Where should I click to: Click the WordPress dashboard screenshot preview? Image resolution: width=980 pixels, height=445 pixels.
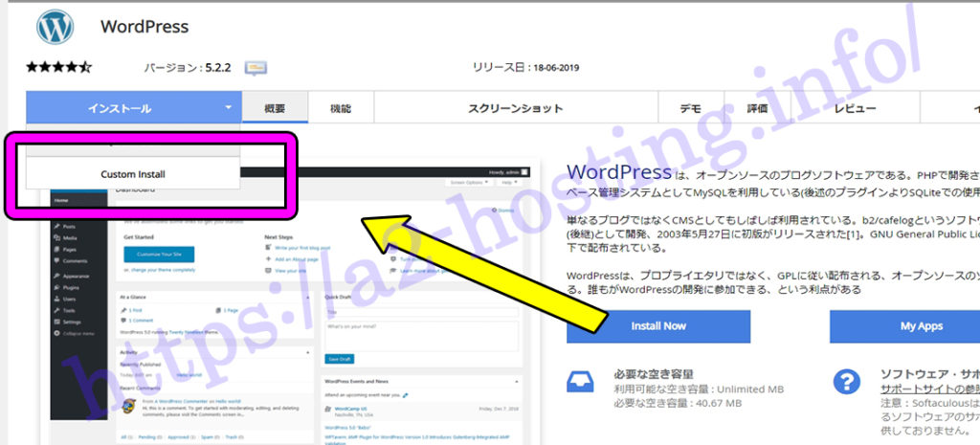tap(291, 306)
